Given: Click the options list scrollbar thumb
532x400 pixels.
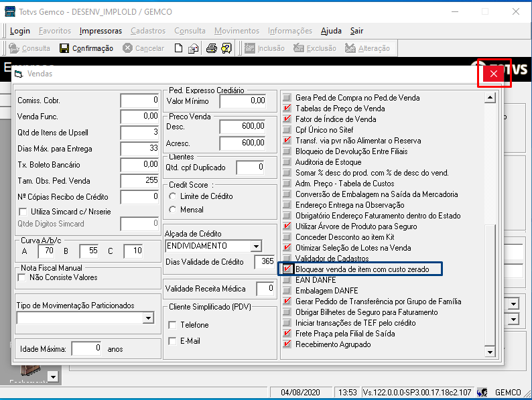Looking at the screenshot, I should click(x=490, y=285).
